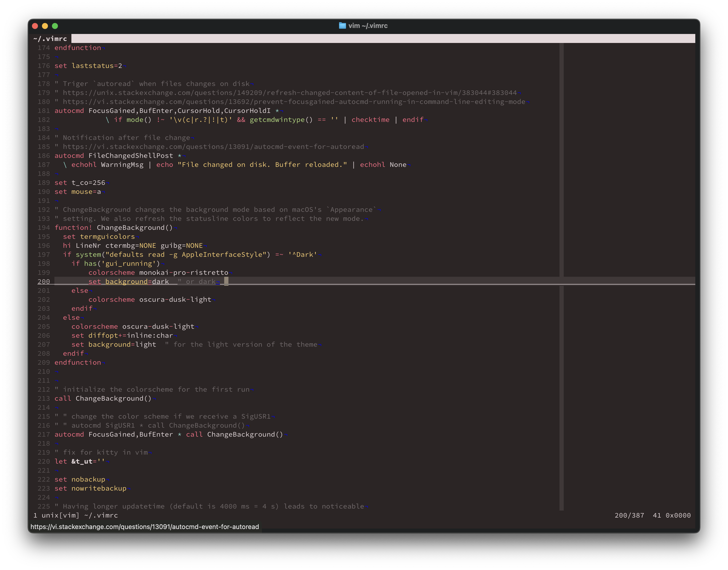Click the '0x0000' character value in statusline
The width and height of the screenshot is (728, 570).
pyautogui.click(x=678, y=516)
